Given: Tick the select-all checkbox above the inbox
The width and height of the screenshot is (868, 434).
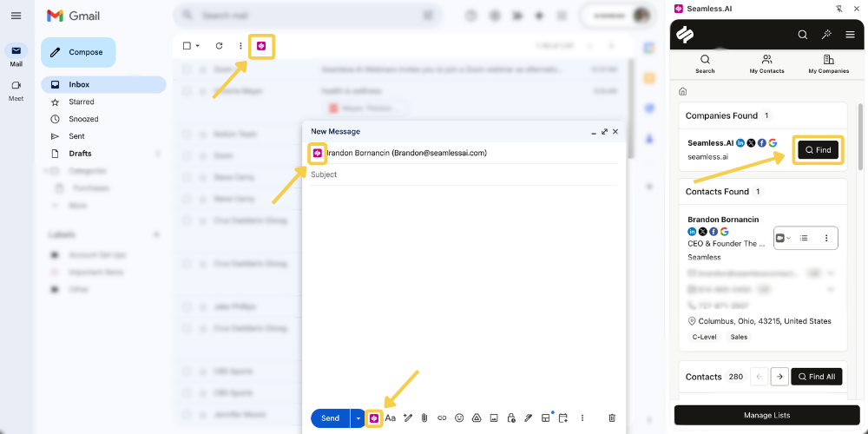Looking at the screenshot, I should pyautogui.click(x=187, y=46).
